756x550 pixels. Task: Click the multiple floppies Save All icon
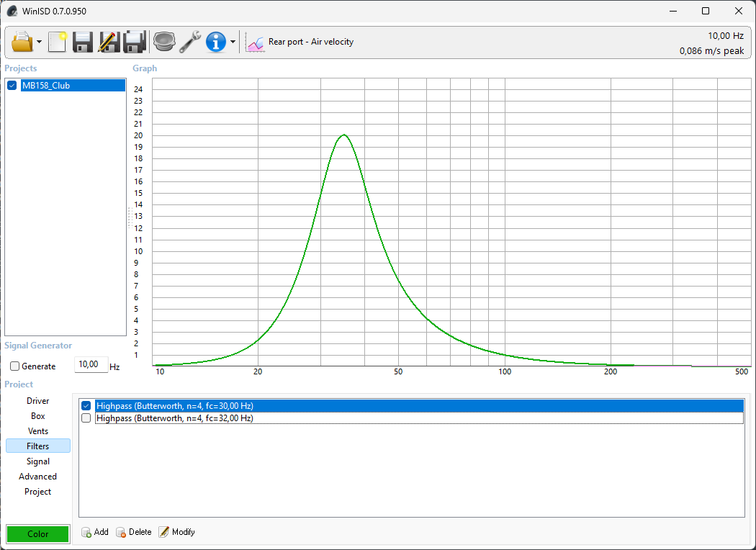(x=135, y=42)
